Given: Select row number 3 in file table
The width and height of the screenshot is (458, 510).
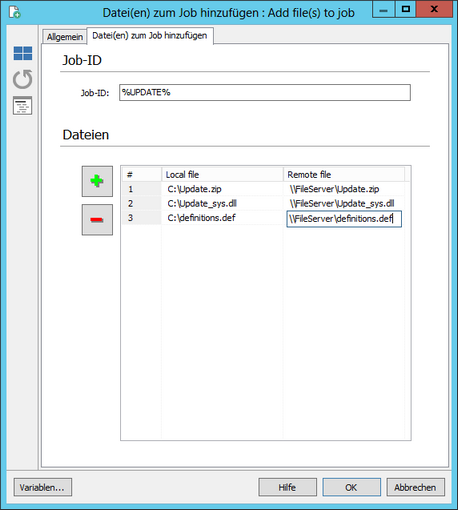Looking at the screenshot, I should tap(142, 218).
